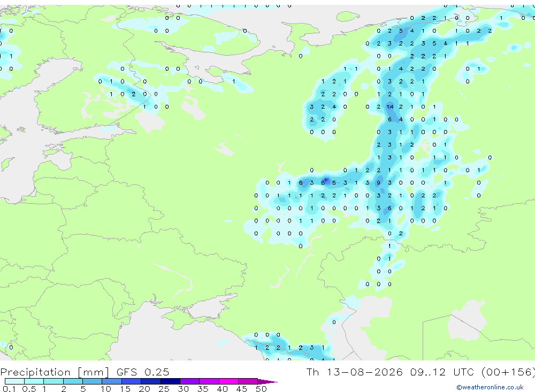Click the '0.5' legend scale label
This screenshot has width=535, height=392.
click(x=29, y=389)
